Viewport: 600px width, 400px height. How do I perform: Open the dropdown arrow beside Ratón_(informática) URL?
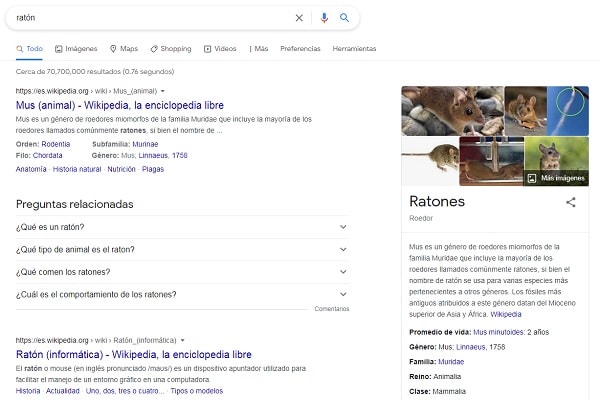[x=183, y=340]
